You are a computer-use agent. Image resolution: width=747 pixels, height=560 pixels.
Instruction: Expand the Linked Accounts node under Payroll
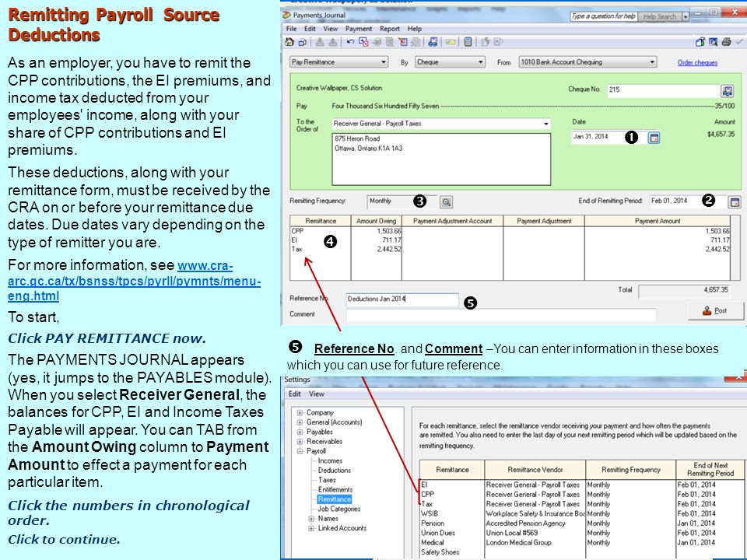coord(311,528)
